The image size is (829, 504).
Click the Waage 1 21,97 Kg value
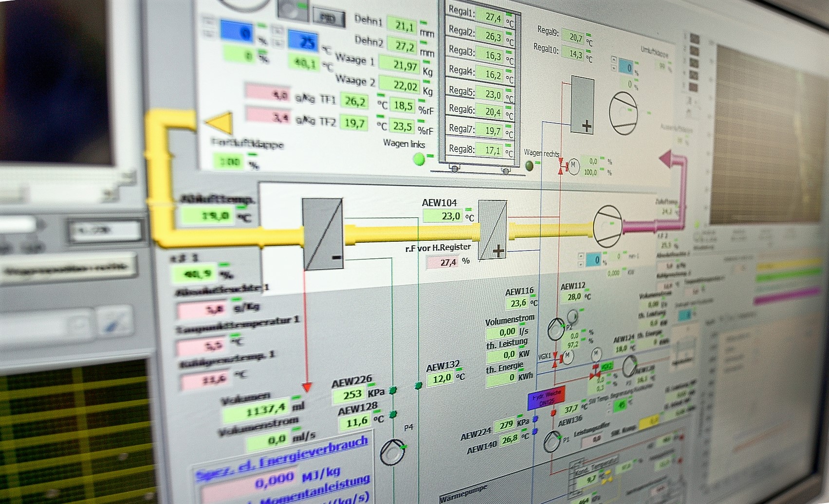[x=401, y=65]
